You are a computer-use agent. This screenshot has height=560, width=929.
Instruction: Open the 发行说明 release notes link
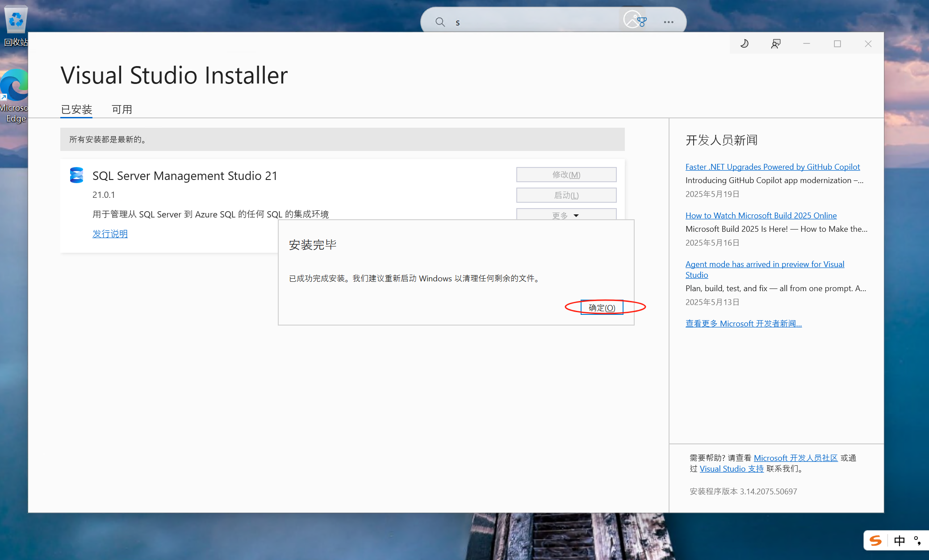[x=110, y=234]
